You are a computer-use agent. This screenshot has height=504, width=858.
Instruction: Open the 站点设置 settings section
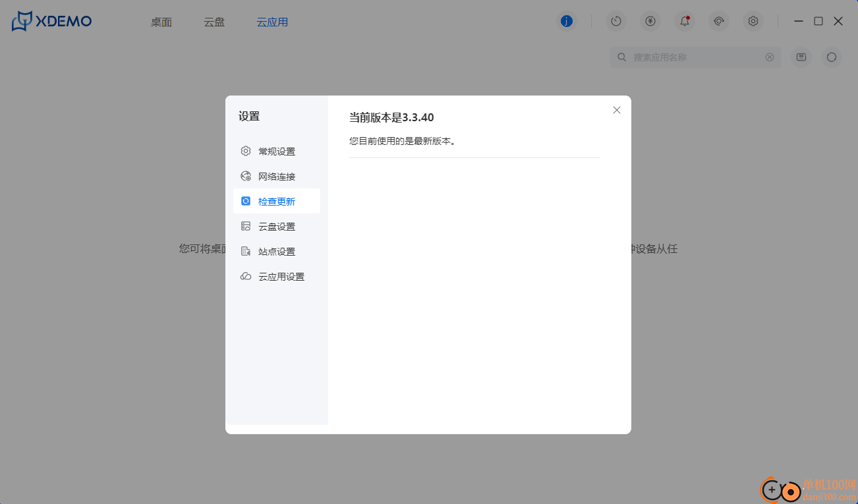coord(277,252)
